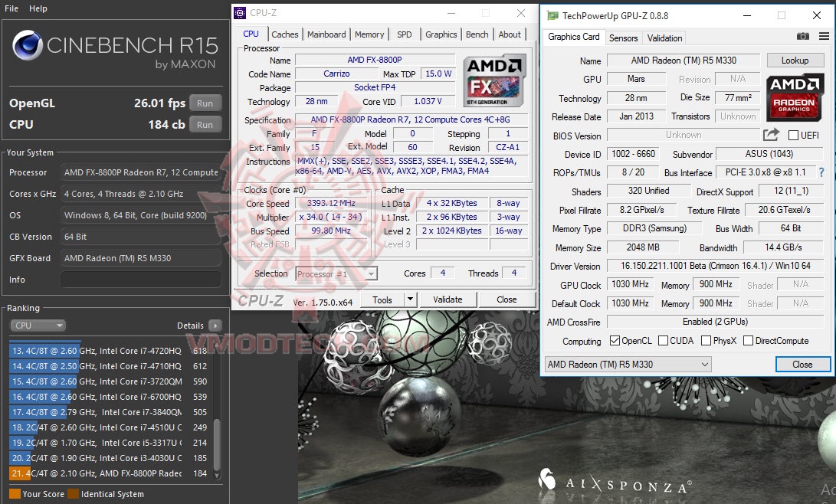Image resolution: width=836 pixels, height=504 pixels.
Task: Switch to the Graphics tab in CPU-Z
Action: point(441,34)
